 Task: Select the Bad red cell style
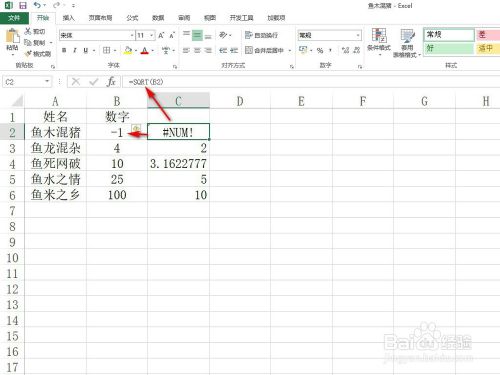(x=488, y=35)
